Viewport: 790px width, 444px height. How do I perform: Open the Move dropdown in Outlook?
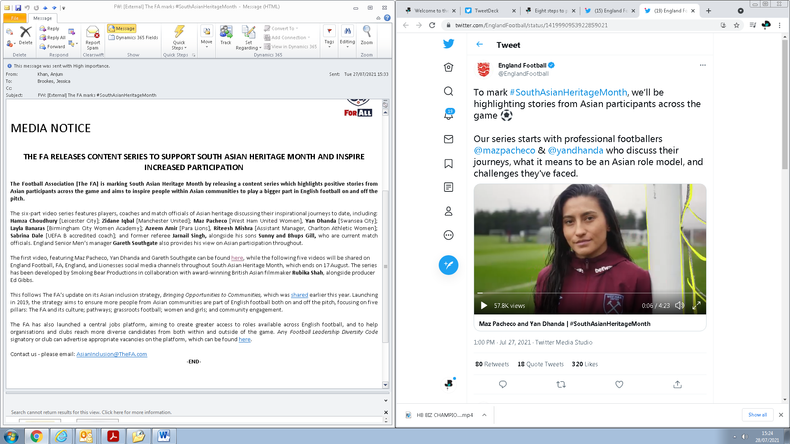point(207,37)
